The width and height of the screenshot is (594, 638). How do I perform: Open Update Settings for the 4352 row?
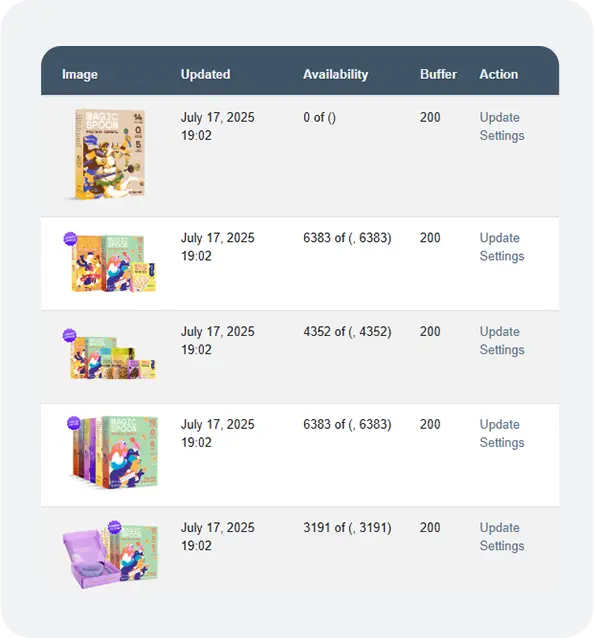(502, 341)
